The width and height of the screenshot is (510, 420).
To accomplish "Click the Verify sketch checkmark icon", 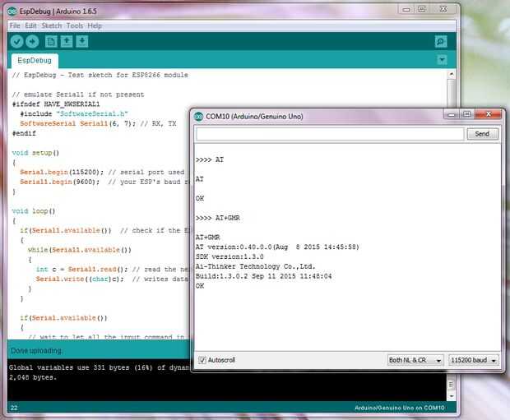I will pos(17,41).
